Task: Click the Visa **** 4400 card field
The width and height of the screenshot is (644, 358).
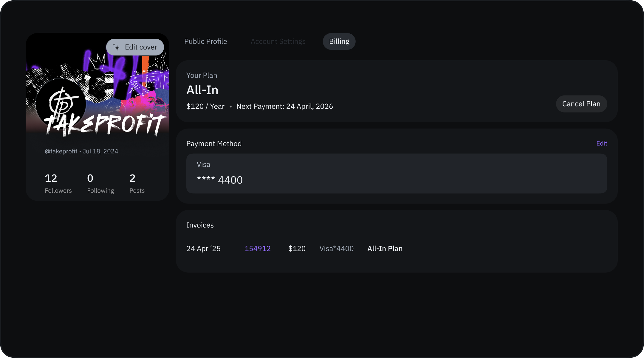Action: pyautogui.click(x=397, y=174)
